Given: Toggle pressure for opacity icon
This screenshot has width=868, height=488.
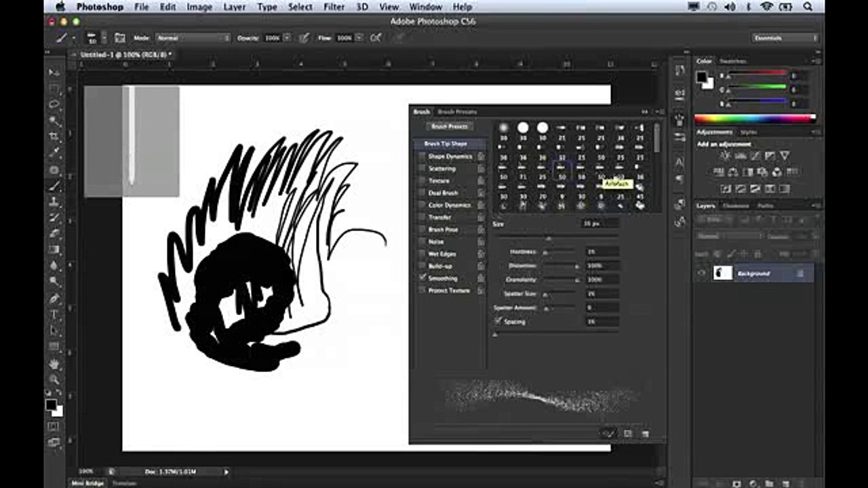Looking at the screenshot, I should tap(304, 38).
